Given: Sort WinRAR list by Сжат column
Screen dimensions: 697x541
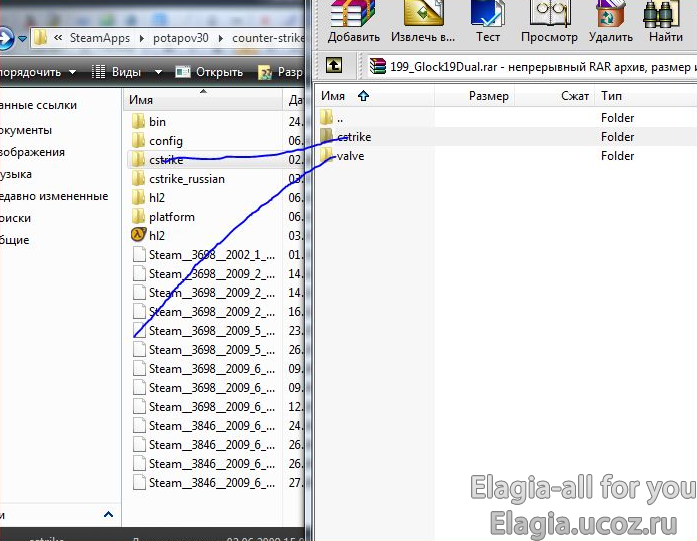Looking at the screenshot, I should pos(554,96).
